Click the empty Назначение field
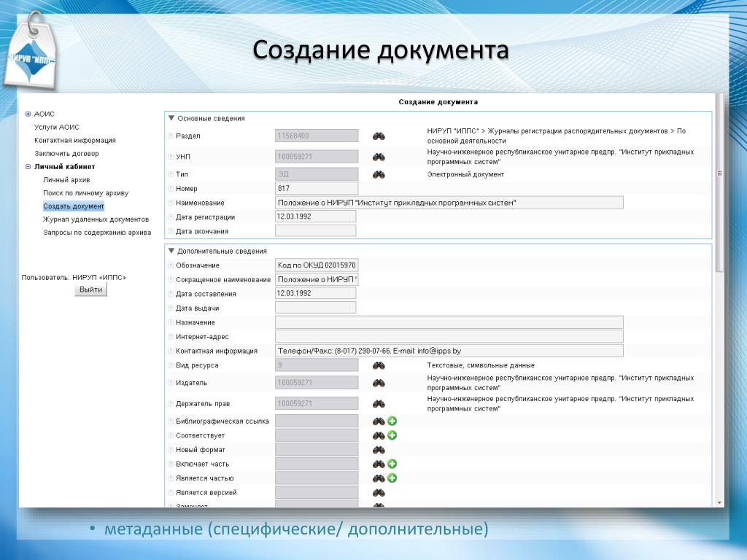747x560 pixels. 449,322
